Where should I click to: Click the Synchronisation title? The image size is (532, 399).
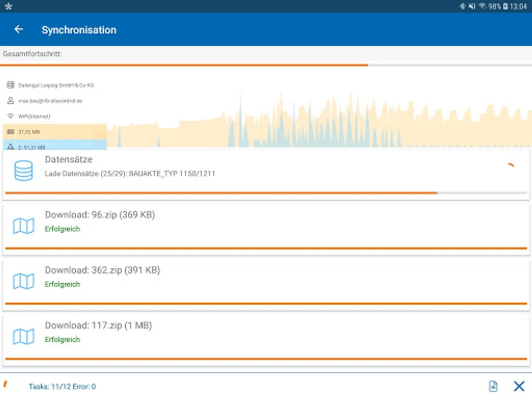[79, 30]
